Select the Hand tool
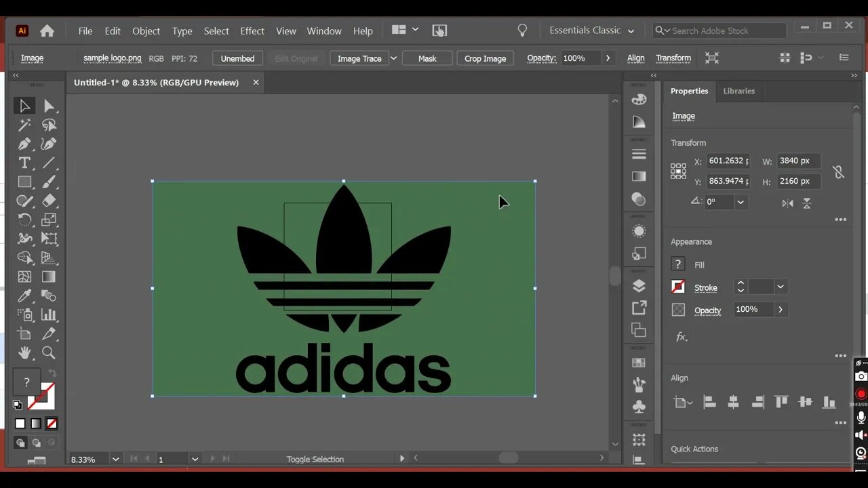868x488 pixels. pos(24,352)
